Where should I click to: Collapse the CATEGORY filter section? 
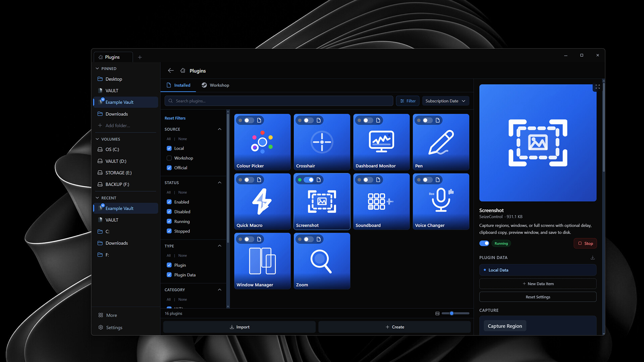220,290
